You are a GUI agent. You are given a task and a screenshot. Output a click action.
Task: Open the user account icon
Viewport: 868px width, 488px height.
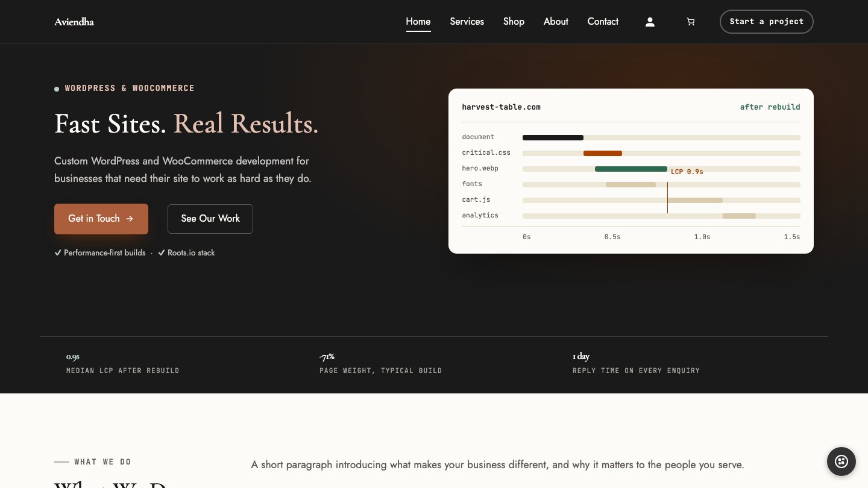pyautogui.click(x=650, y=22)
